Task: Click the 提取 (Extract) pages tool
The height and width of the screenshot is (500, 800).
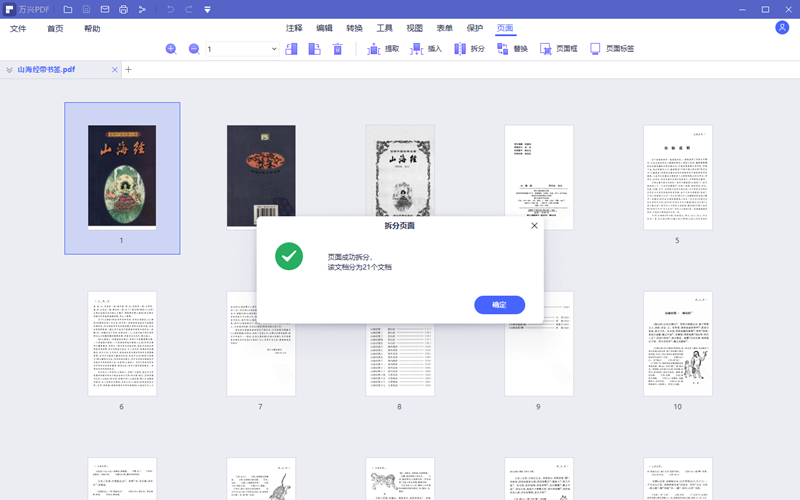Action: tap(383, 49)
